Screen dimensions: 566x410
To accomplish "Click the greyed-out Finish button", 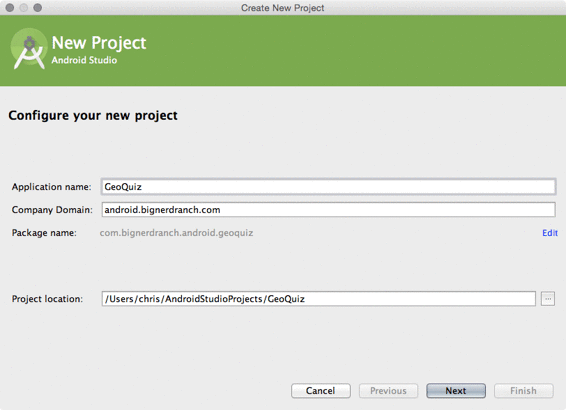I will pos(523,391).
